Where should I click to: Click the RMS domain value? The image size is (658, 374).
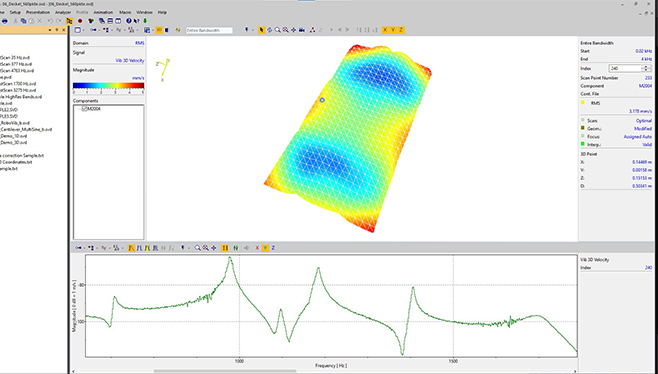point(139,43)
